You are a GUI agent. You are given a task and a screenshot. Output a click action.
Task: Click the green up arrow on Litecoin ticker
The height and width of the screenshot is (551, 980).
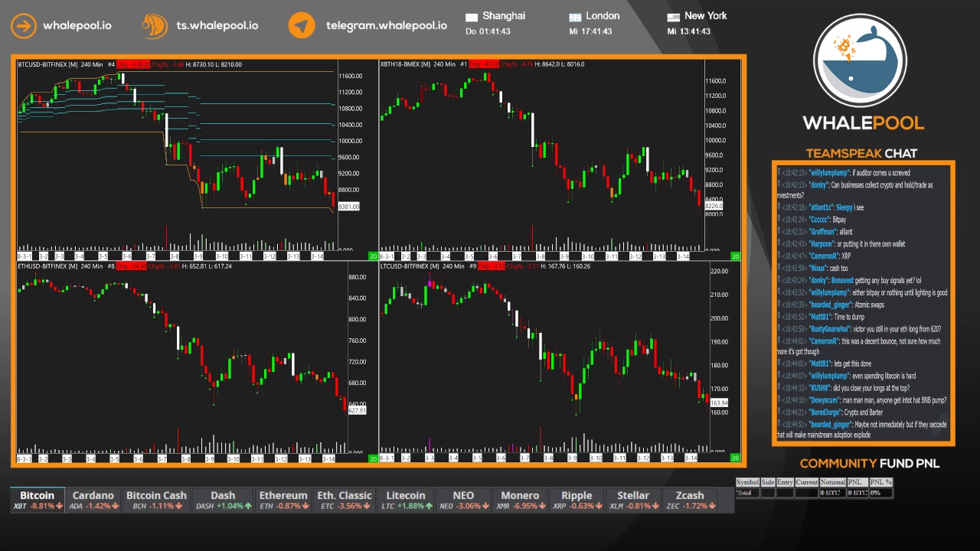[428, 507]
